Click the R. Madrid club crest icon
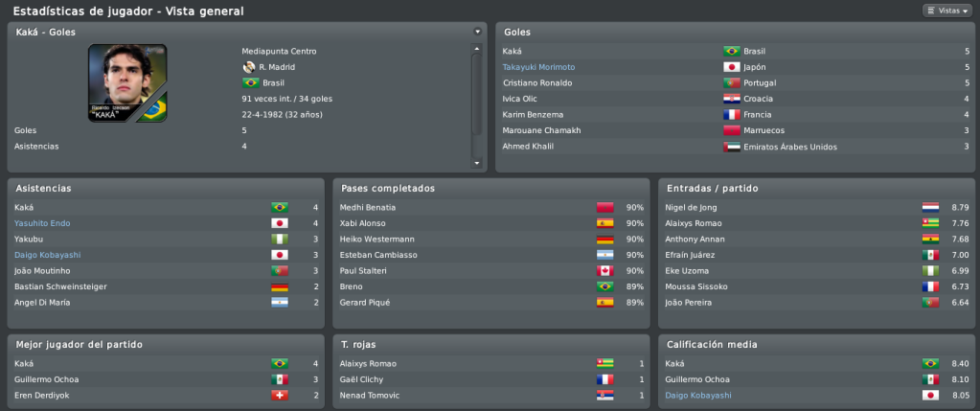980x411 pixels. point(249,67)
